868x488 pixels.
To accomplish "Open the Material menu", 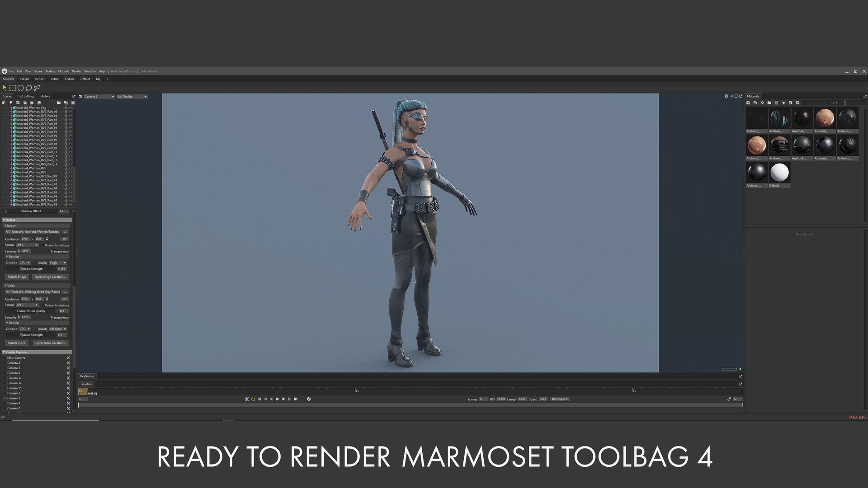I will (64, 71).
